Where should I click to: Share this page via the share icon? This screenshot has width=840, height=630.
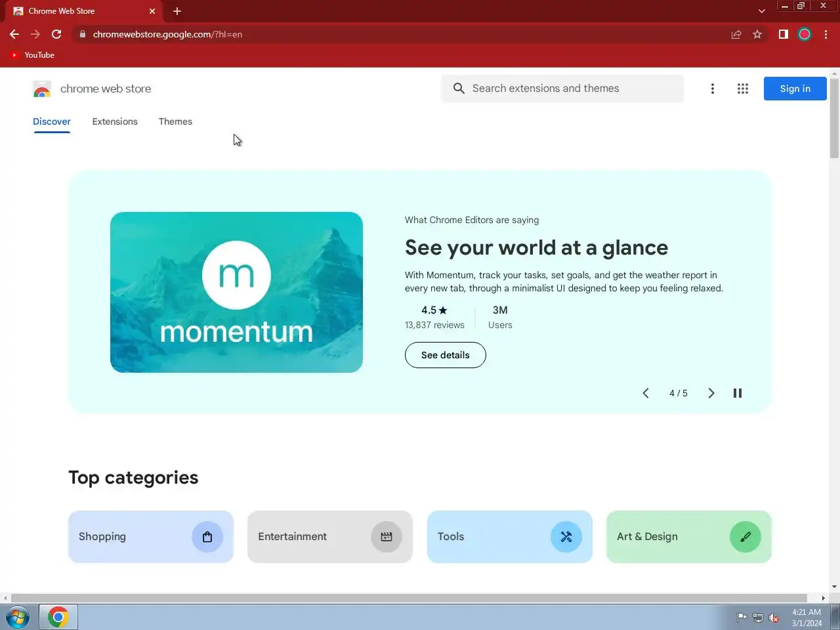(x=736, y=34)
